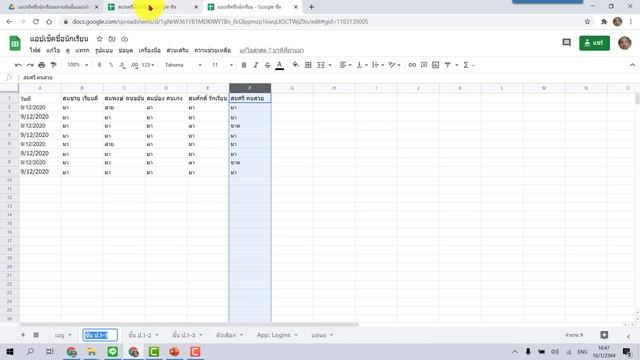Insert a comment via toolbar
The width and height of the screenshot is (640, 360).
point(424,65)
